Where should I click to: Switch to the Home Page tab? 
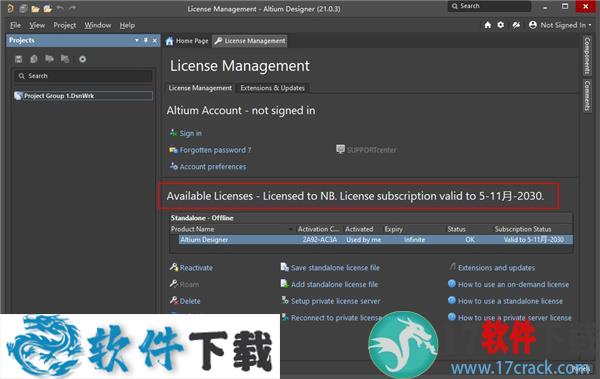pyautogui.click(x=187, y=41)
